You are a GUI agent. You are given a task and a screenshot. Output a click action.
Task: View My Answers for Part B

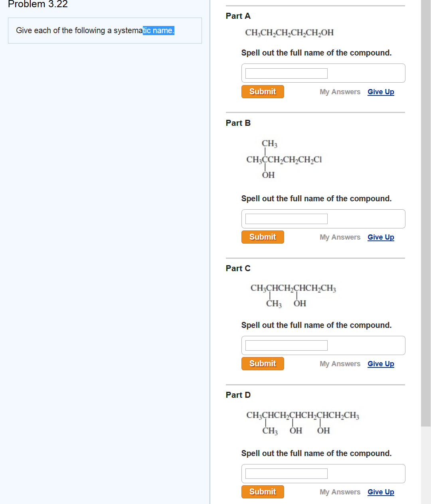pos(340,237)
